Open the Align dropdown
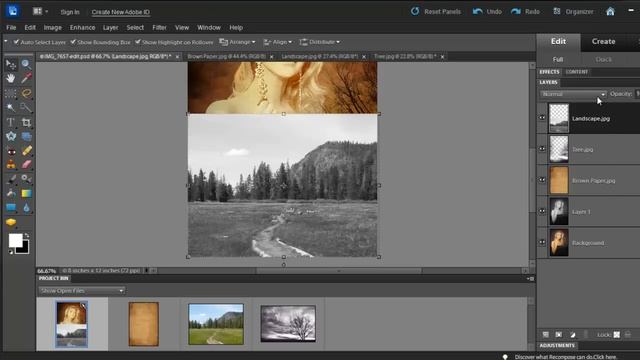Screen dimensions: 640x360 (x=278, y=42)
